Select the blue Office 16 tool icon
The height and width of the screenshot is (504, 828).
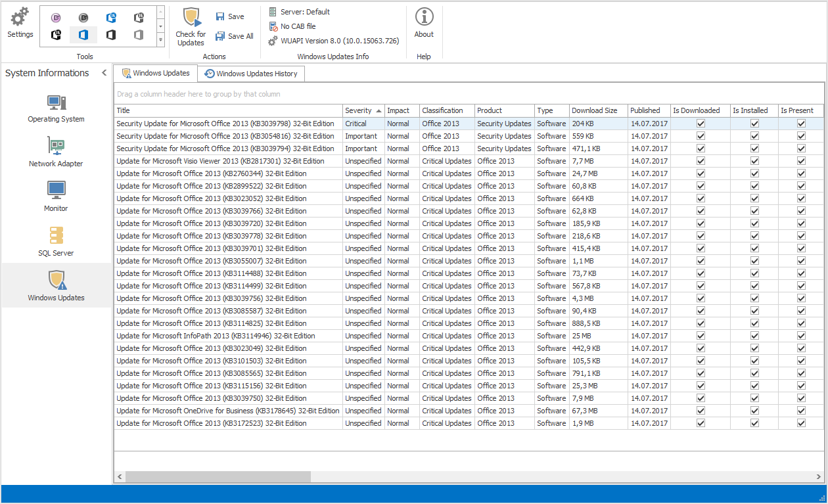pos(111,18)
